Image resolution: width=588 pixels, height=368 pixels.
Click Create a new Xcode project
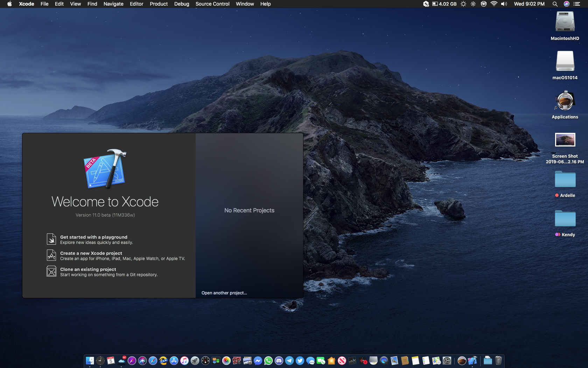pos(91,253)
